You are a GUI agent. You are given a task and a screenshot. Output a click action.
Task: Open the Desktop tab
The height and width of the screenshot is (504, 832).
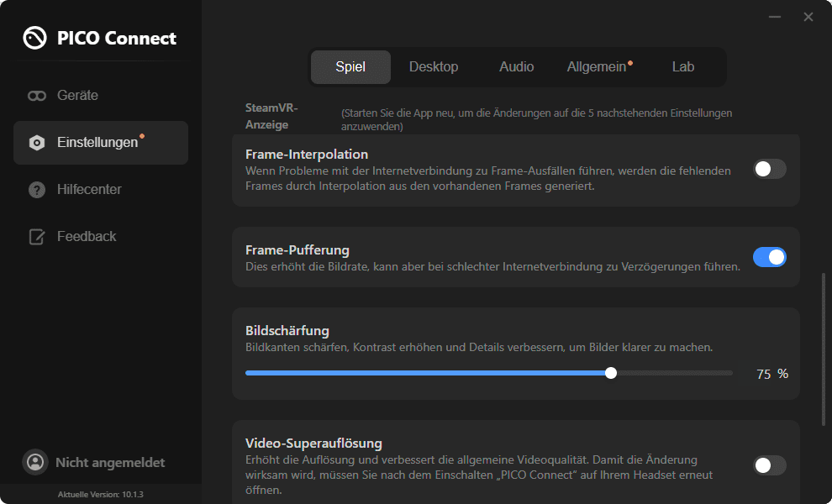pos(434,67)
